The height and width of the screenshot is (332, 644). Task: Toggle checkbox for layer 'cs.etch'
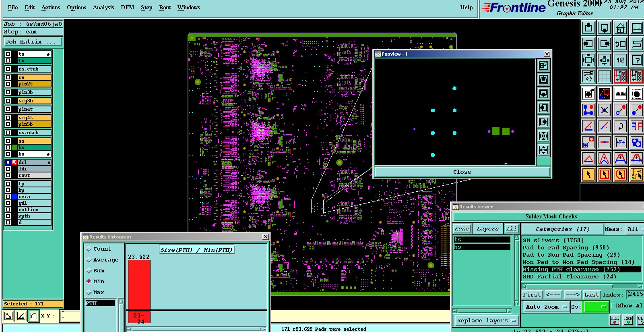pyautogui.click(x=8, y=69)
